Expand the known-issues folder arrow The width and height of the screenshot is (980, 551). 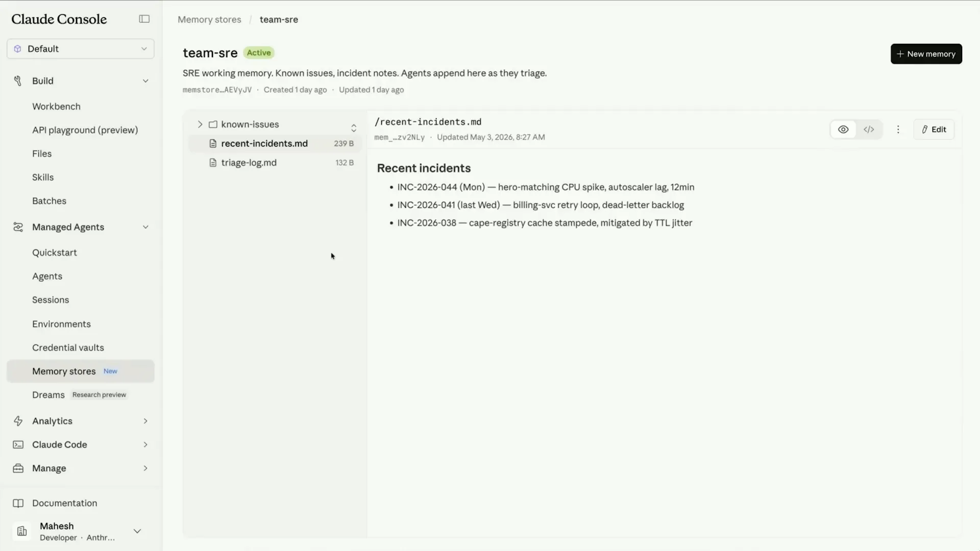click(200, 124)
